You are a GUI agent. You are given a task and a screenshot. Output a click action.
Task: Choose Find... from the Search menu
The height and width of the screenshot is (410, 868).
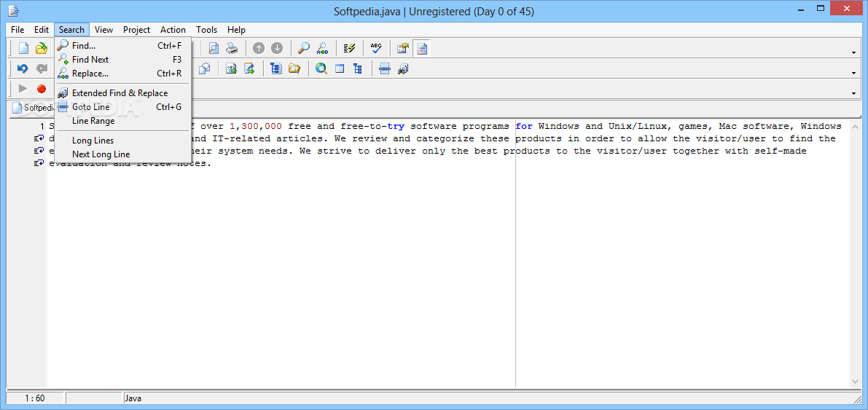(x=123, y=46)
